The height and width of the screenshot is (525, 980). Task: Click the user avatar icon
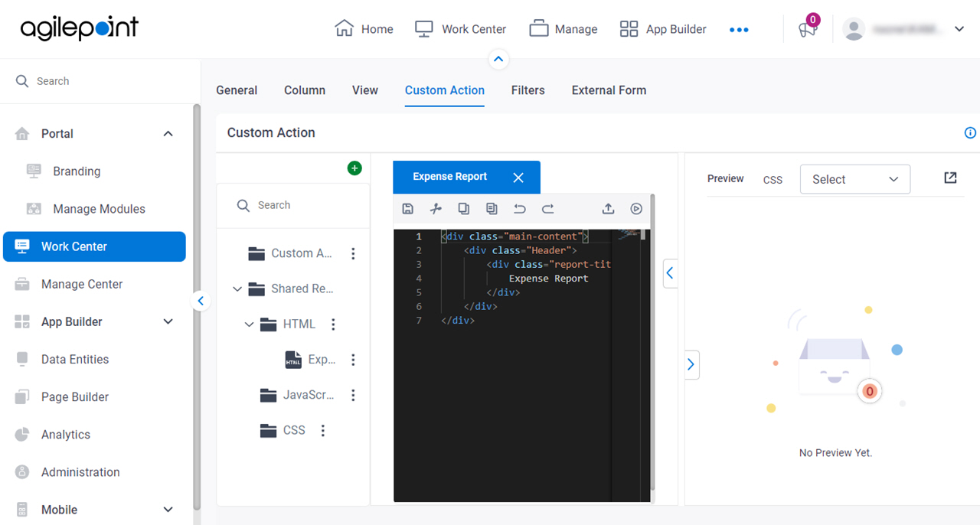click(x=854, y=29)
